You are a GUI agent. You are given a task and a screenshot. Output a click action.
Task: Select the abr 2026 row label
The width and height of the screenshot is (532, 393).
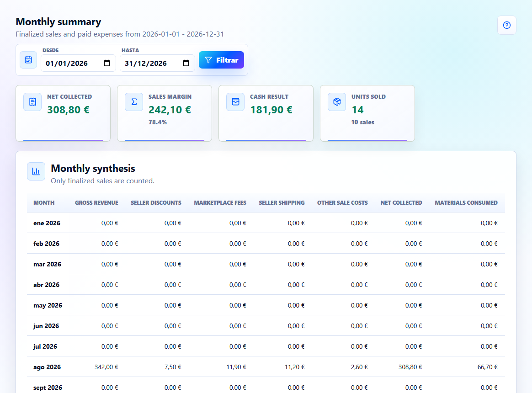[47, 285]
